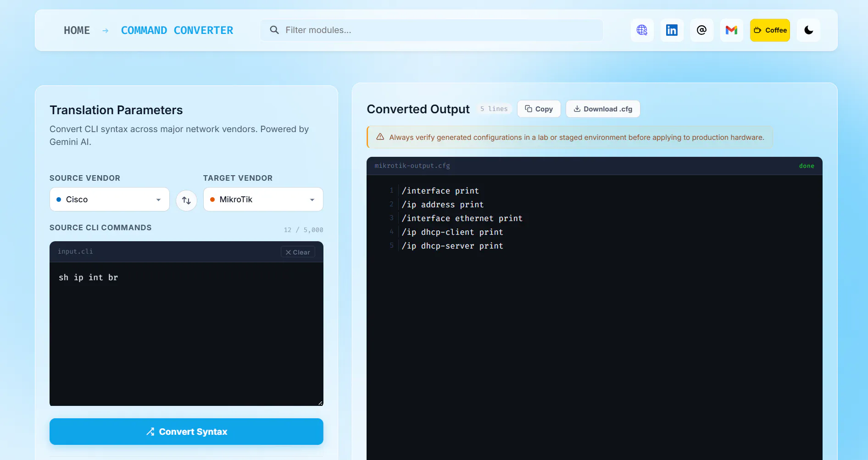
Task: Go to HOME breadcrumb link
Action: click(77, 30)
